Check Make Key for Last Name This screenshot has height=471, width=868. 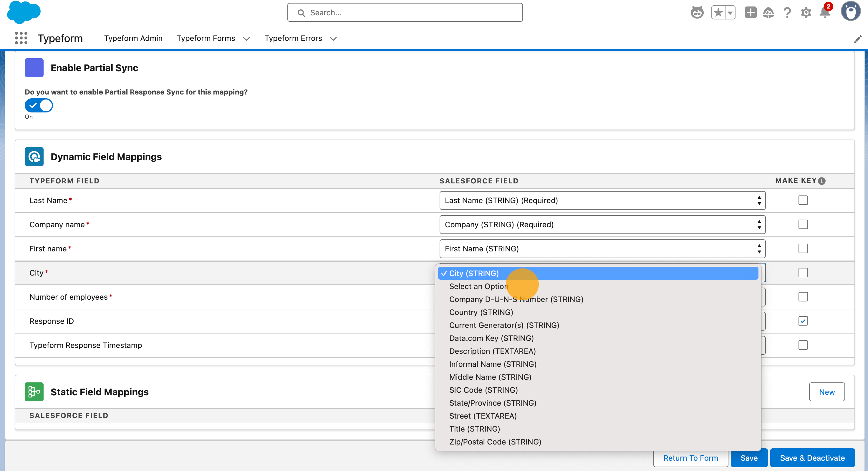click(x=803, y=200)
